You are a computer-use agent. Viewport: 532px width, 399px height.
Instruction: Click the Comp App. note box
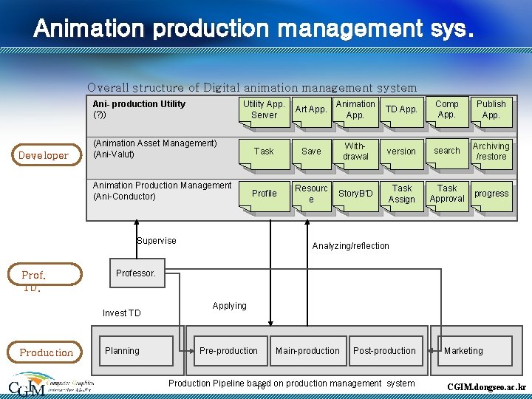pyautogui.click(x=447, y=112)
